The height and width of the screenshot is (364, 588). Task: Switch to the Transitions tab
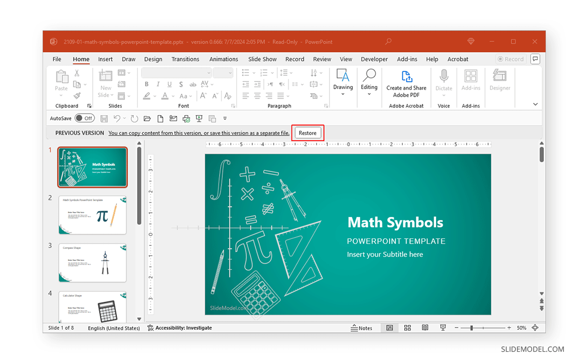(185, 59)
